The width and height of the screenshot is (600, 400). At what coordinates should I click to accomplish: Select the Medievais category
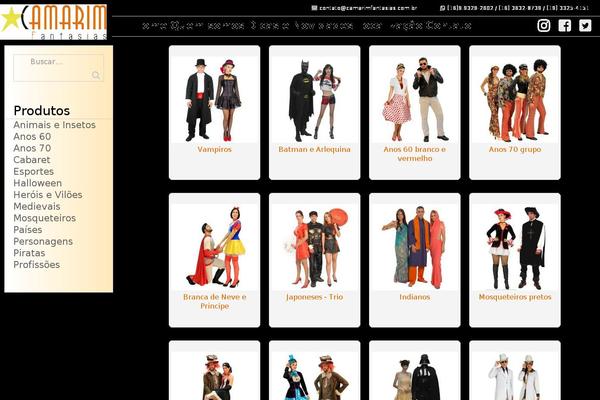point(37,206)
